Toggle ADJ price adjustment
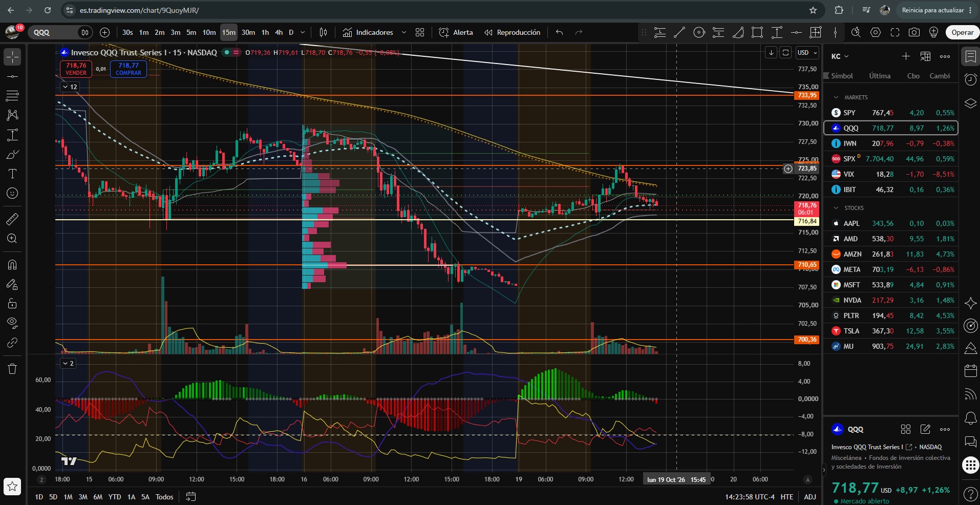Viewport: 980px width, 505px height. [x=810, y=497]
